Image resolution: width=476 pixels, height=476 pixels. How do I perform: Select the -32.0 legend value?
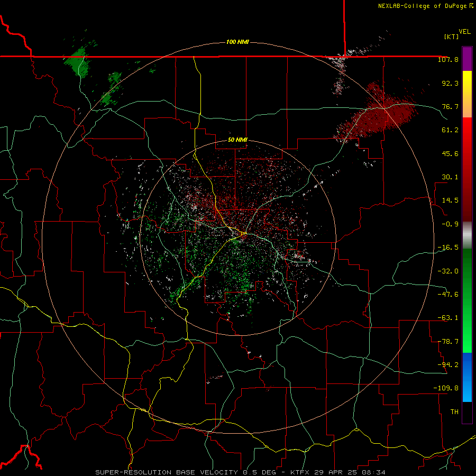click(x=448, y=271)
